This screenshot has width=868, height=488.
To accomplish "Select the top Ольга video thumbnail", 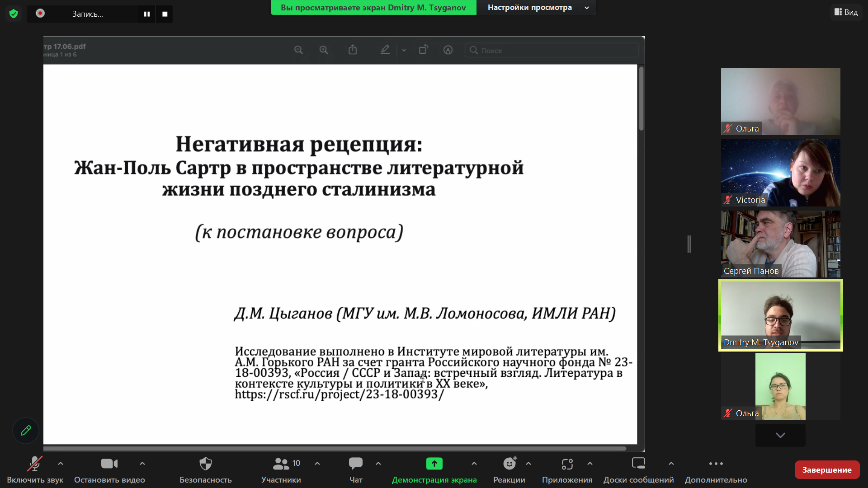I will coord(780,102).
